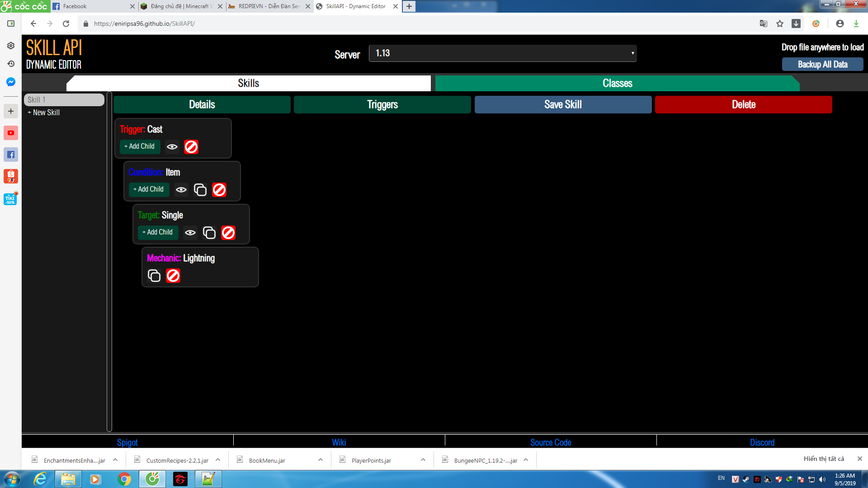Expand options for CustomRecipes-2.2.1.jar download
Viewport: 868px width, 488px height.
click(x=218, y=460)
